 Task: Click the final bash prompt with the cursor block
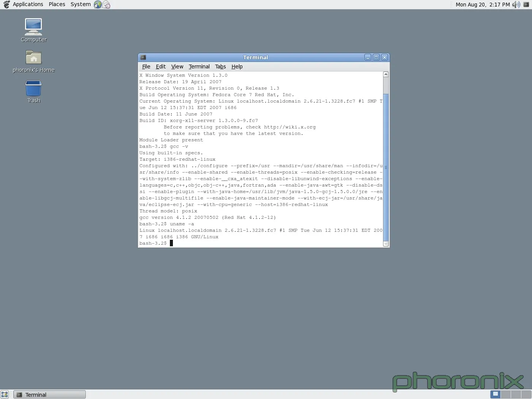pyautogui.click(x=156, y=243)
